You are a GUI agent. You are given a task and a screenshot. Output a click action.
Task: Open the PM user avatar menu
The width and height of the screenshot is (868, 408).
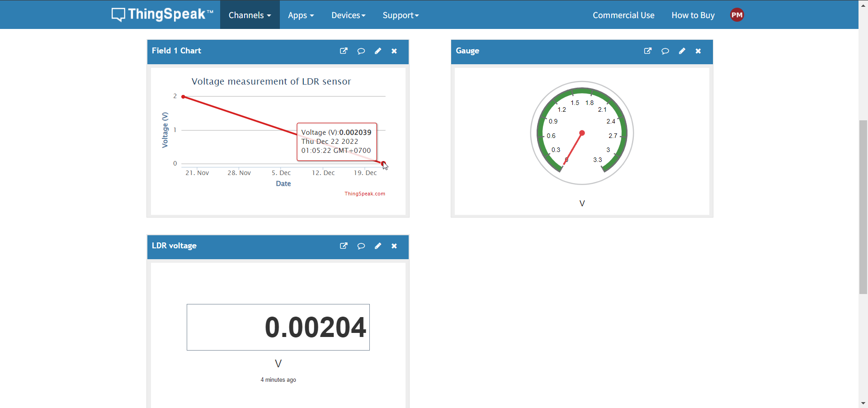click(737, 15)
